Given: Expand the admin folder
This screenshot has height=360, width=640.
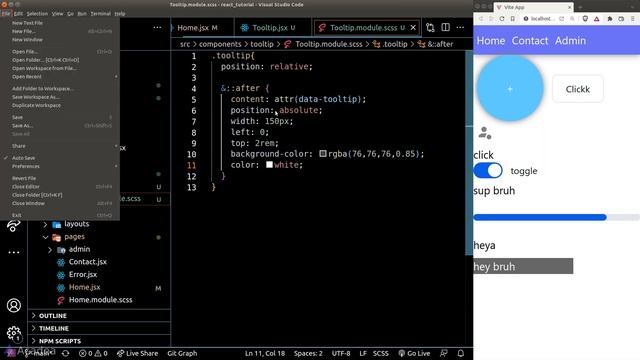Looking at the screenshot, I should click(x=50, y=249).
